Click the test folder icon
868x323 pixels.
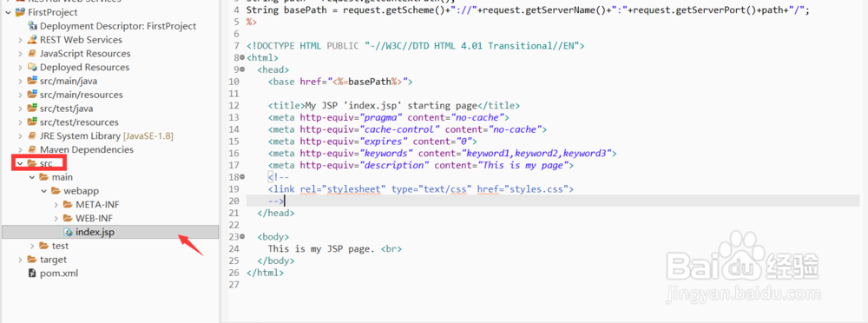click(x=44, y=246)
